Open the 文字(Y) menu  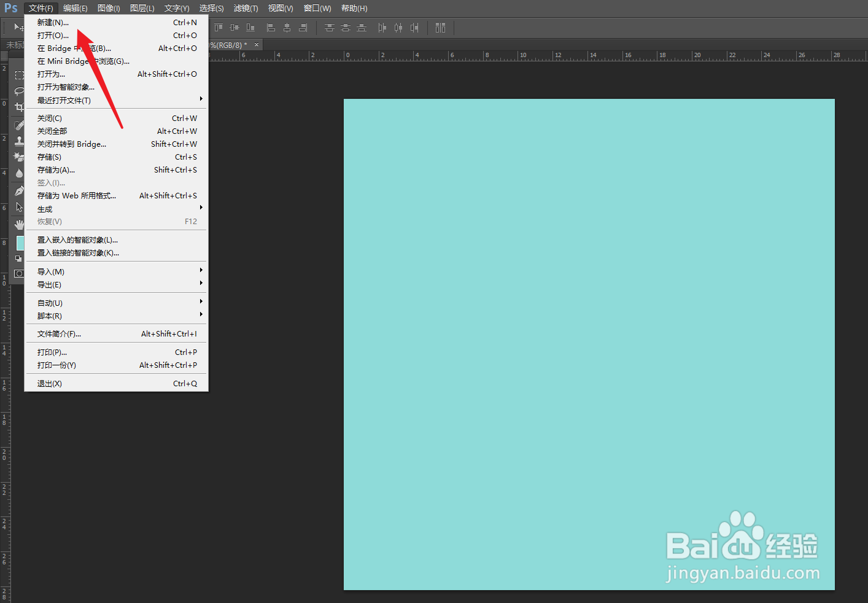coord(177,8)
